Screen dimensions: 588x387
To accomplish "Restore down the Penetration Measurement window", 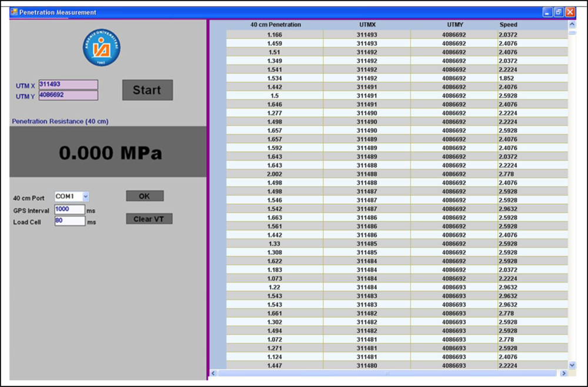I will [x=559, y=12].
